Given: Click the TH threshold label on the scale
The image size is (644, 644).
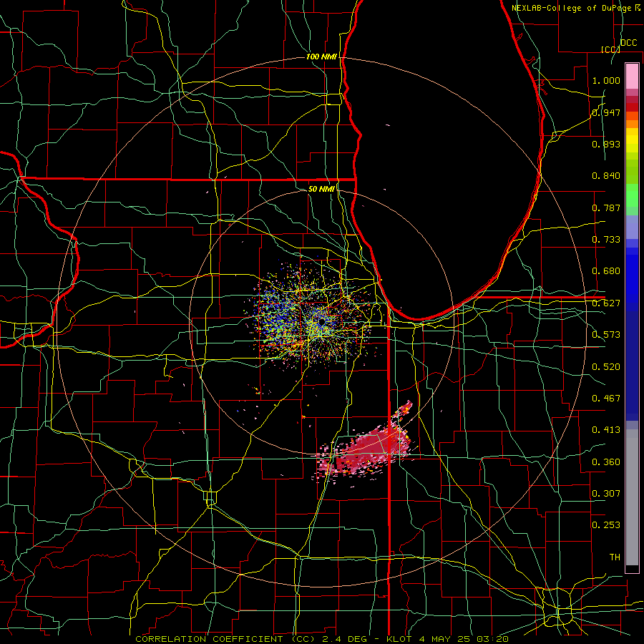Looking at the screenshot, I should click(x=615, y=557).
